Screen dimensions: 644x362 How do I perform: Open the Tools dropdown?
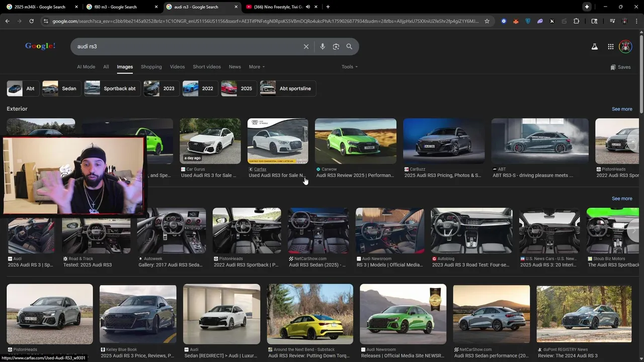point(350,67)
